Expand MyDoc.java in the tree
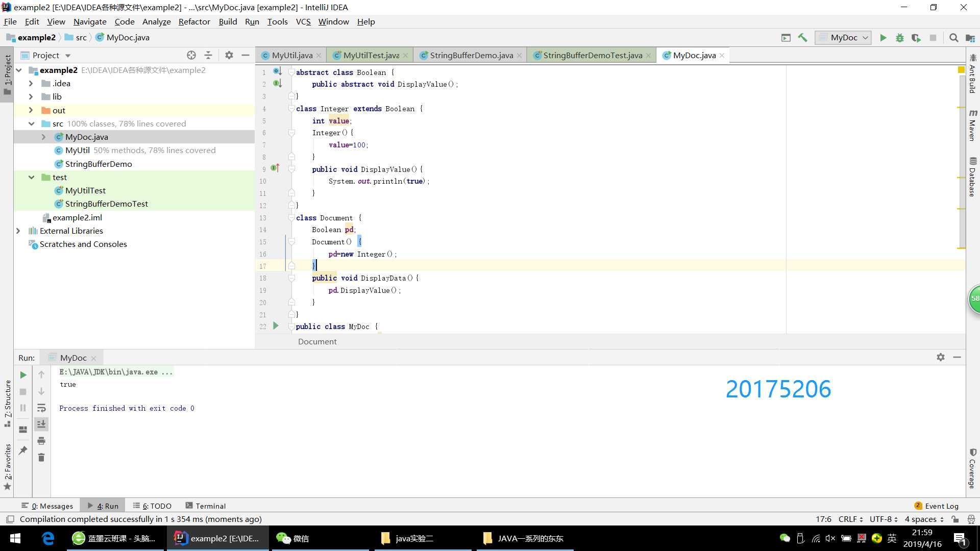 (x=43, y=137)
